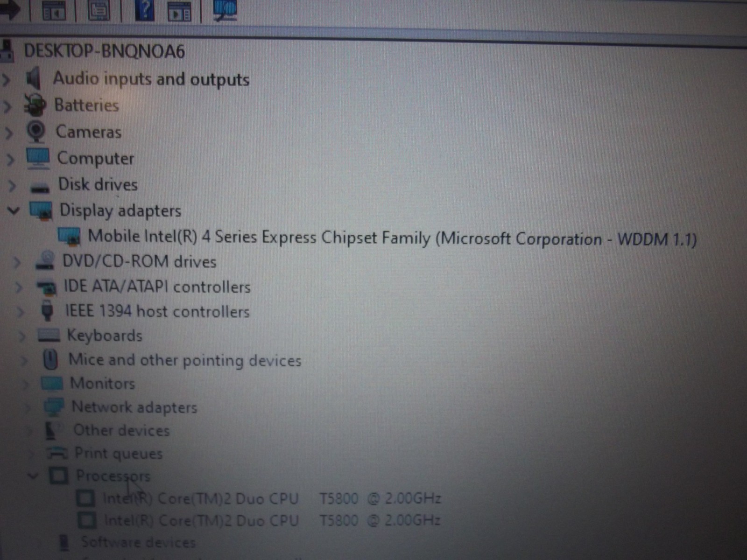Select the 'Print queues' label

(119, 453)
